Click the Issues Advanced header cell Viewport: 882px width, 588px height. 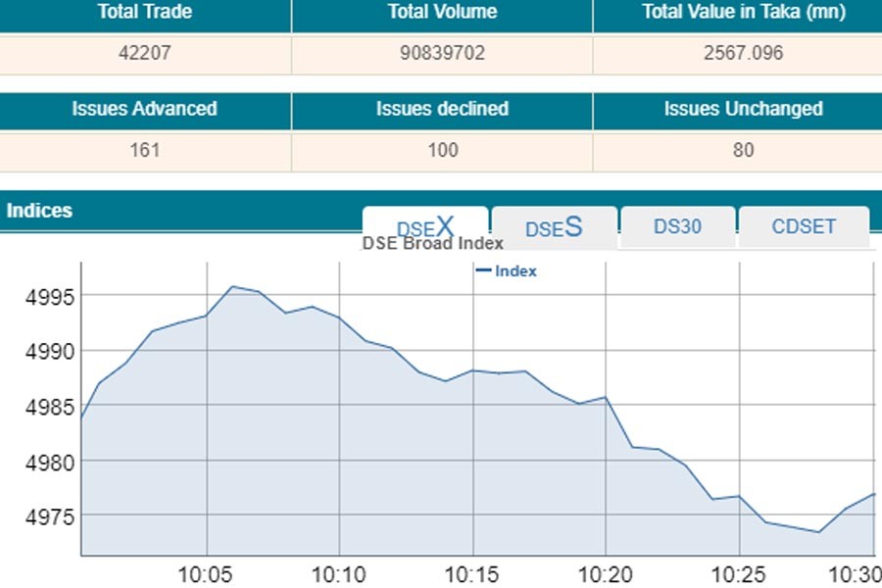point(145,110)
